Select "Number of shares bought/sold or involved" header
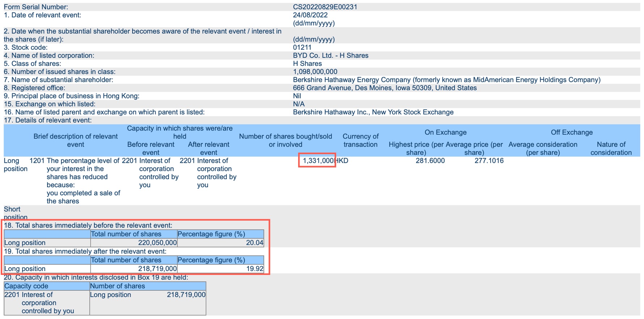 (285, 140)
